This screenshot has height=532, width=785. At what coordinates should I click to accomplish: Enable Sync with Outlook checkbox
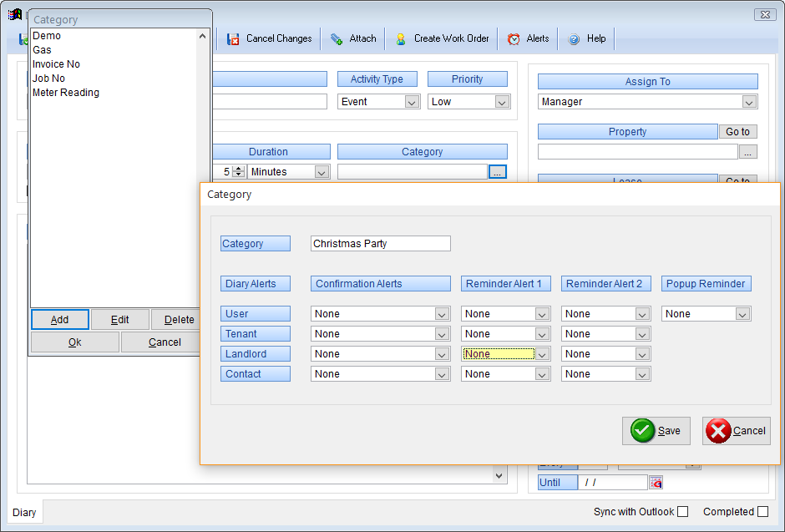coord(683,512)
